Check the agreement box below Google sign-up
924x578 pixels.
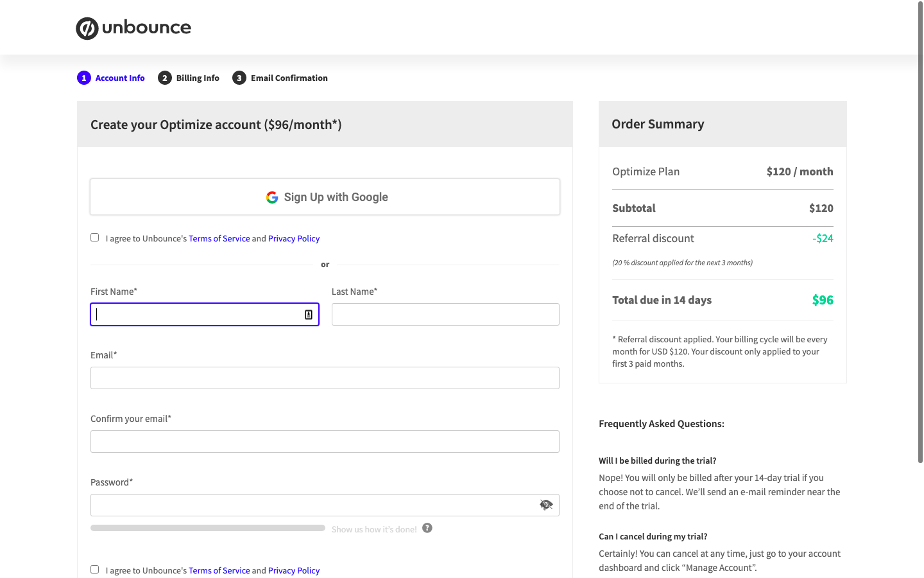click(95, 238)
